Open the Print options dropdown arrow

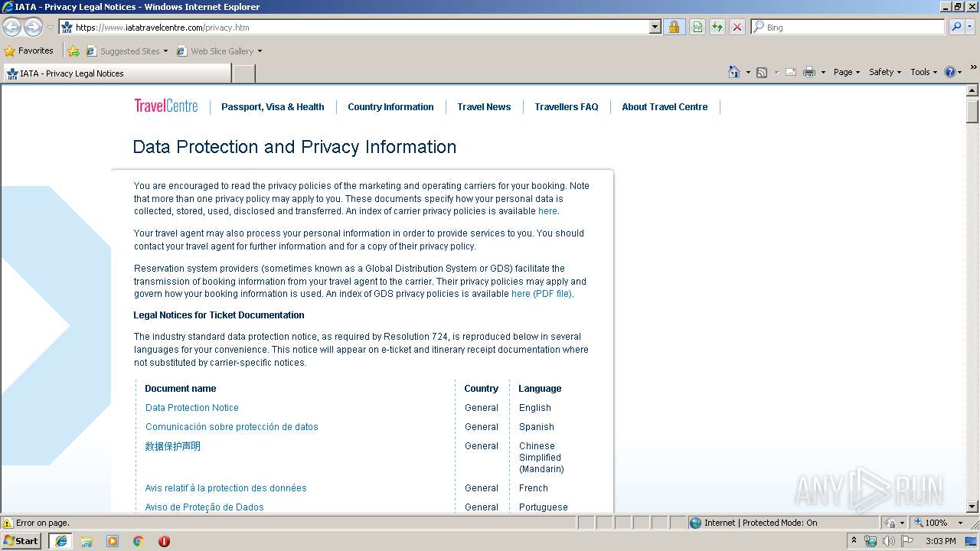coord(823,73)
